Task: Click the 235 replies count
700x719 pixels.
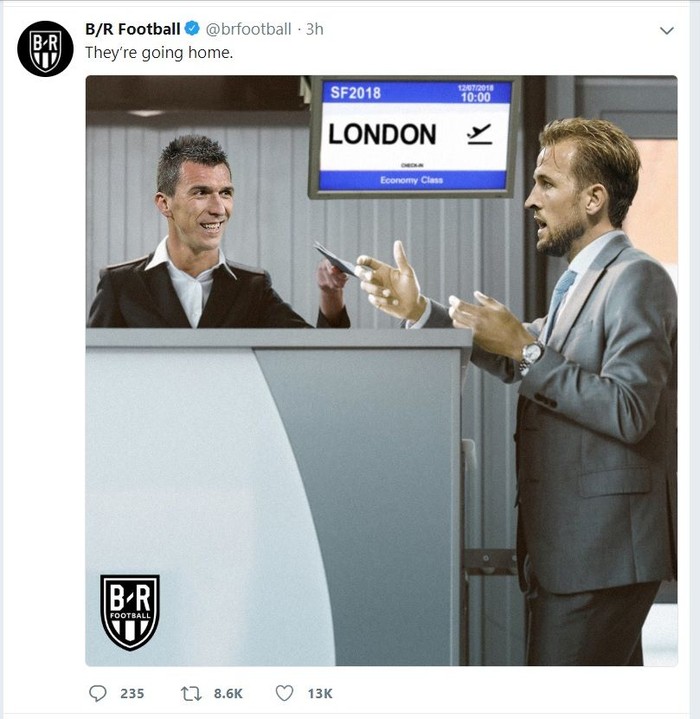Action: coord(132,693)
